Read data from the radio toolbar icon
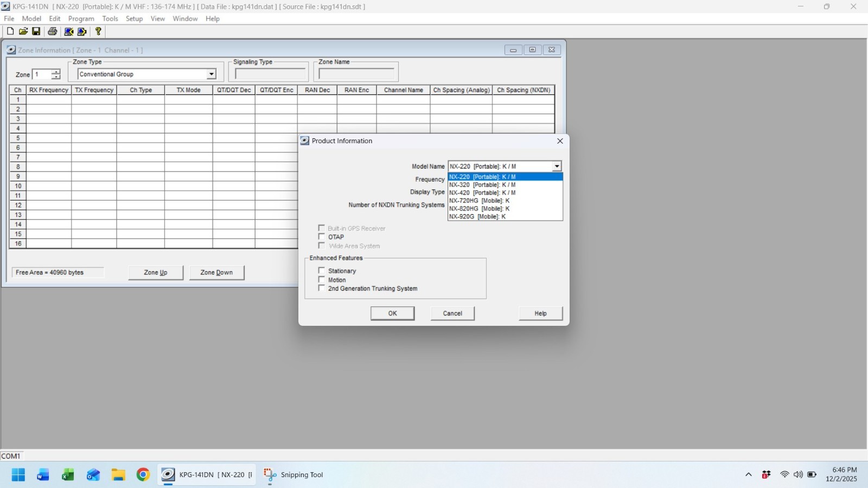The height and width of the screenshot is (488, 868). pyautogui.click(x=69, y=31)
